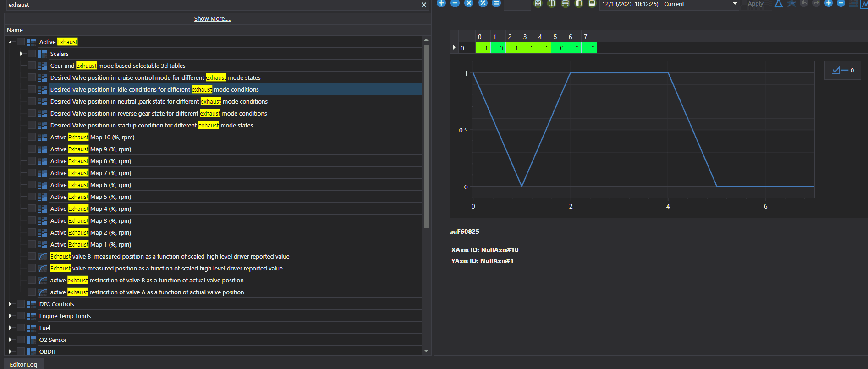
Task: Click the blue equals set-value icon
Action: click(x=496, y=3)
